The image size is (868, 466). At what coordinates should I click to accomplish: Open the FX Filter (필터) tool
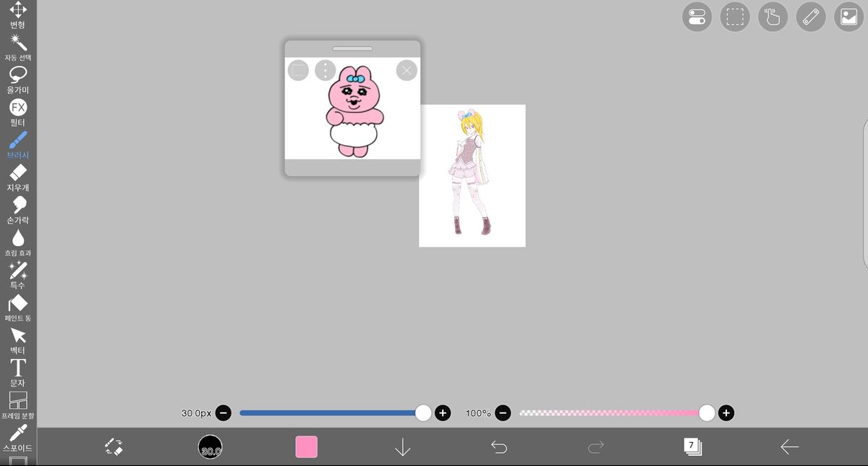point(18,112)
